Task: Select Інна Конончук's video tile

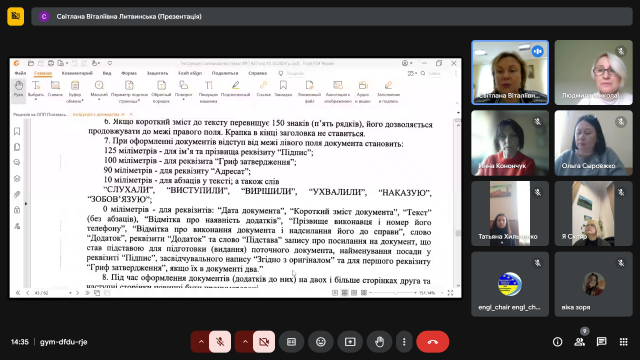Action: pos(510,143)
